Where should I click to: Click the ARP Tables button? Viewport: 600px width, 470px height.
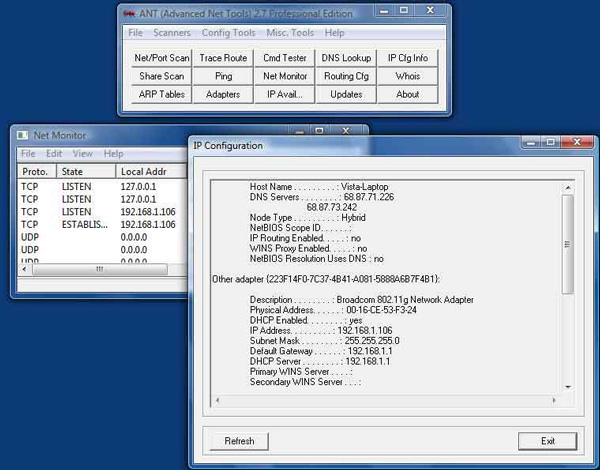(161, 94)
